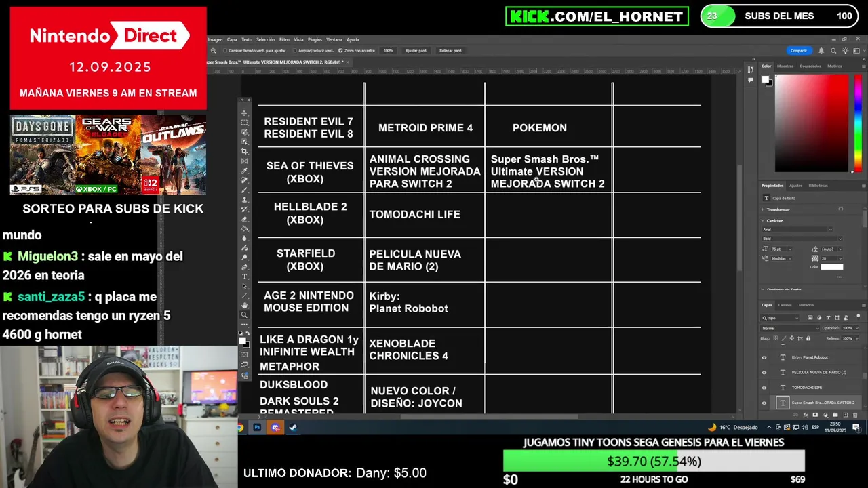Click the reset transform icon in Propiedades

(840, 209)
